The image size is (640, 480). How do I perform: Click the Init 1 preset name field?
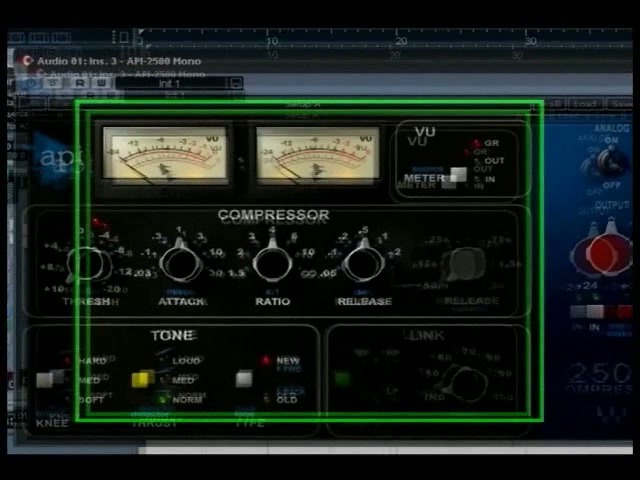(x=171, y=84)
